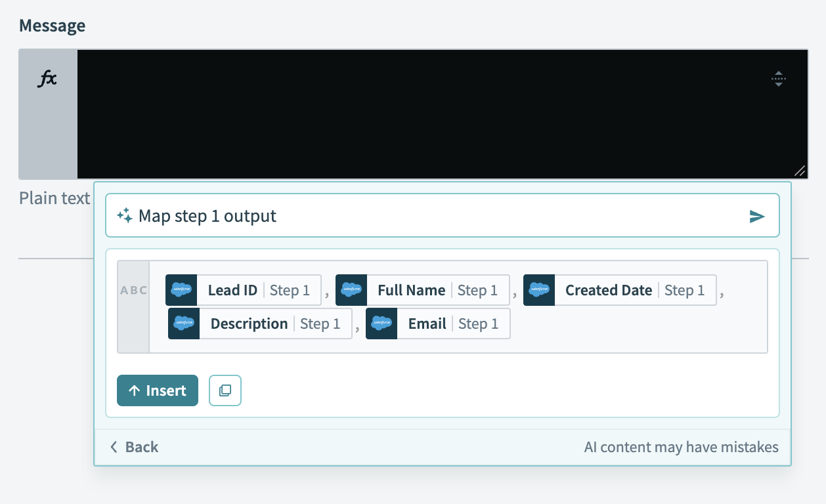
Task: Go back using the Back link
Action: point(134,447)
